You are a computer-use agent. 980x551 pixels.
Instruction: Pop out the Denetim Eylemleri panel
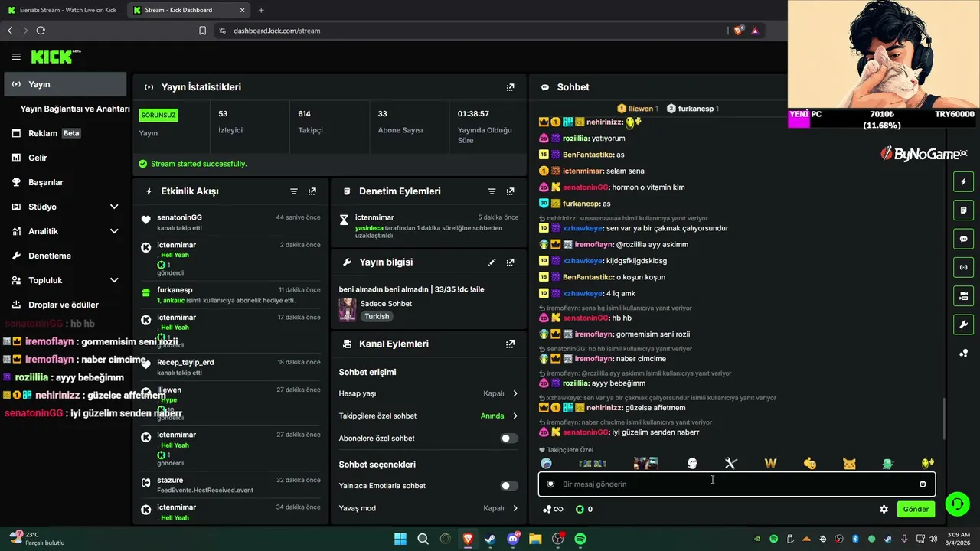point(510,191)
